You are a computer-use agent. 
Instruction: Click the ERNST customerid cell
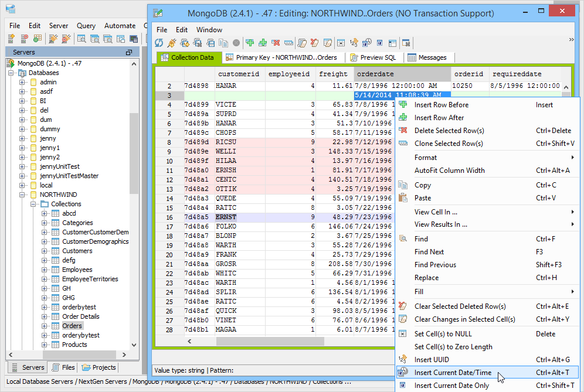coord(240,217)
